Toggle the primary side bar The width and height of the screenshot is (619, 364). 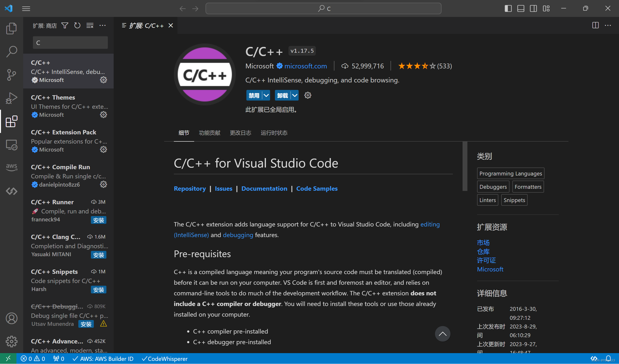point(508,9)
